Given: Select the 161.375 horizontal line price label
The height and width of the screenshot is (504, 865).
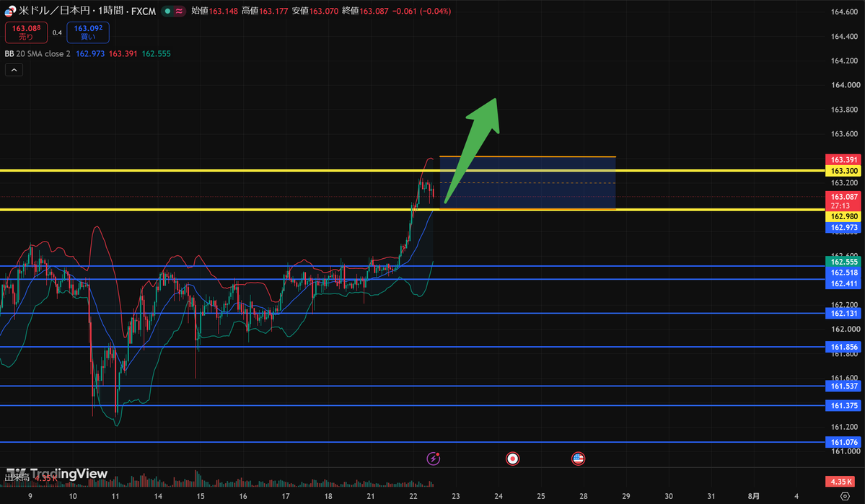Looking at the screenshot, I should tap(843, 405).
